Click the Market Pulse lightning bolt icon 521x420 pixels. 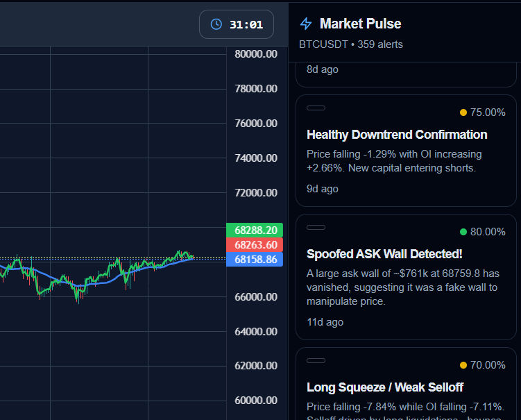(306, 24)
